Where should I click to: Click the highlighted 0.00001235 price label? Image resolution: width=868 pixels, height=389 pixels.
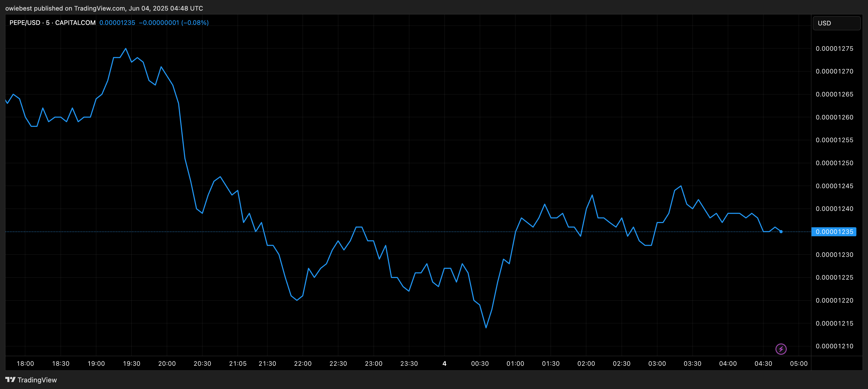[834, 232]
